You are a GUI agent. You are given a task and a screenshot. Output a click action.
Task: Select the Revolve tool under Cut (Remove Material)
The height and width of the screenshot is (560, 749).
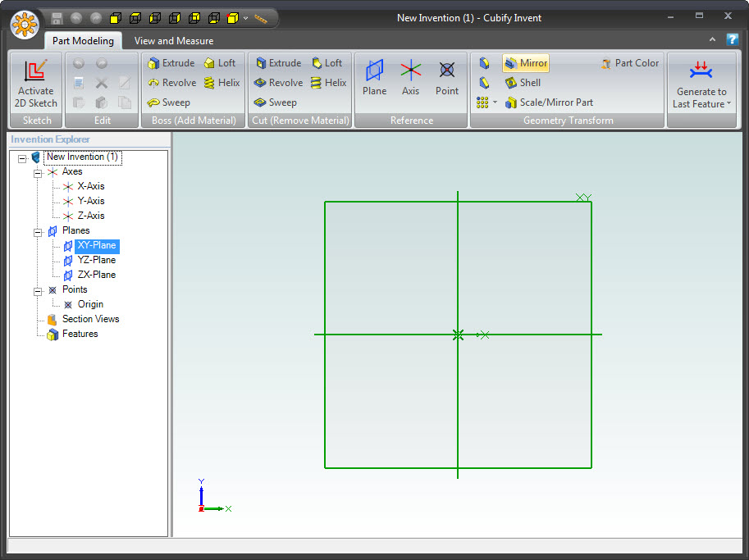pos(278,82)
